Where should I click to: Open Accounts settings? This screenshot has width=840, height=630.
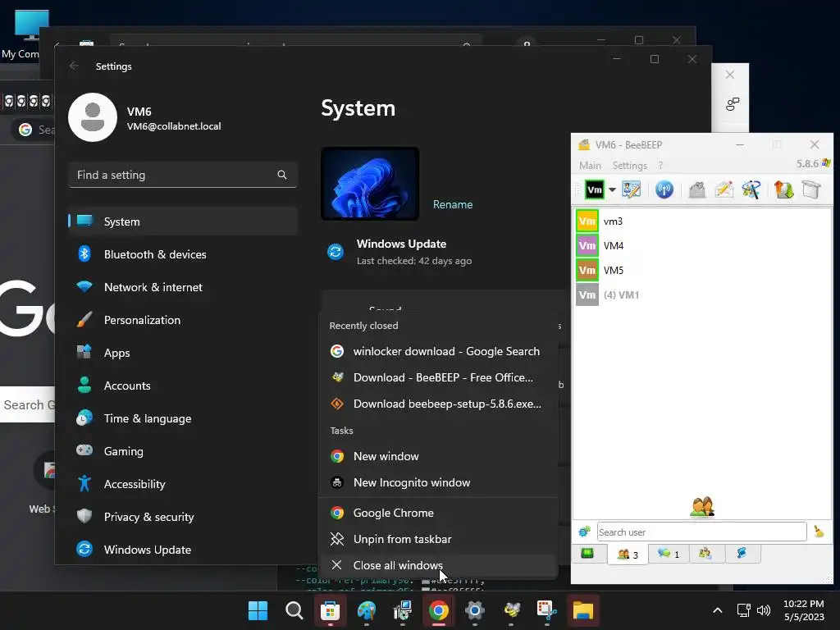(183, 386)
